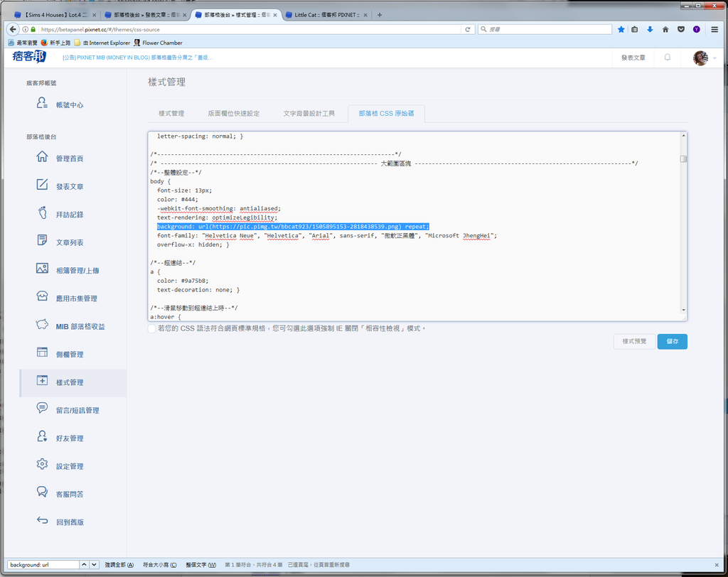Click the find bar text input

click(x=43, y=564)
